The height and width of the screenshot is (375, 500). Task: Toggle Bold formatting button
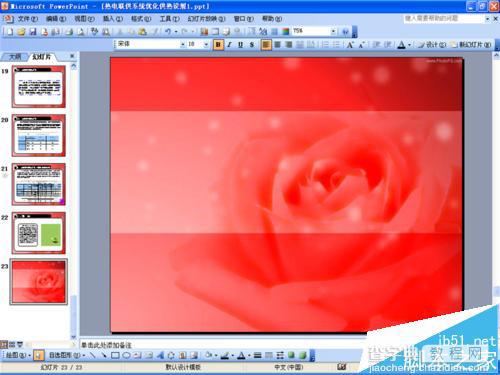[x=218, y=44]
